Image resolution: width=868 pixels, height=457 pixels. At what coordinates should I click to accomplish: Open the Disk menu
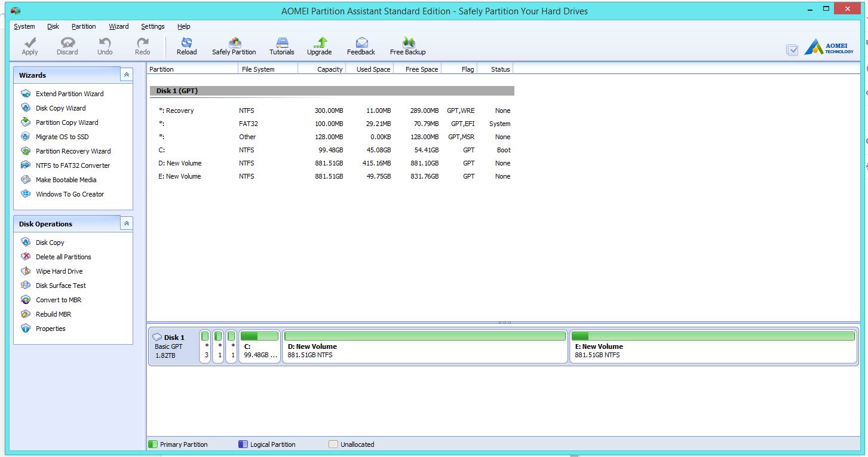(53, 26)
